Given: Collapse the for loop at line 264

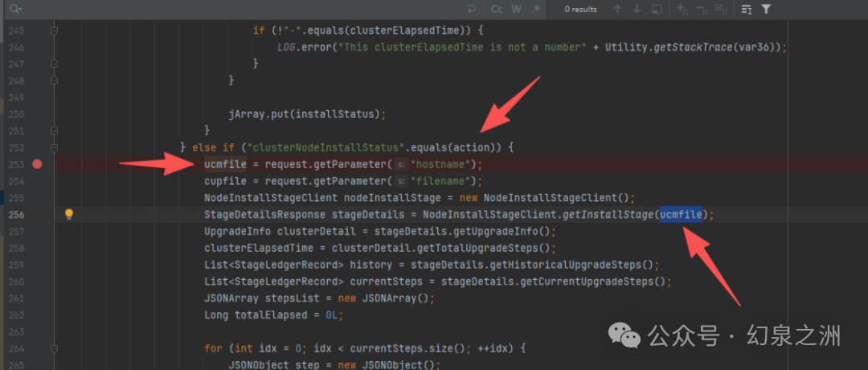Looking at the screenshot, I should point(54,348).
